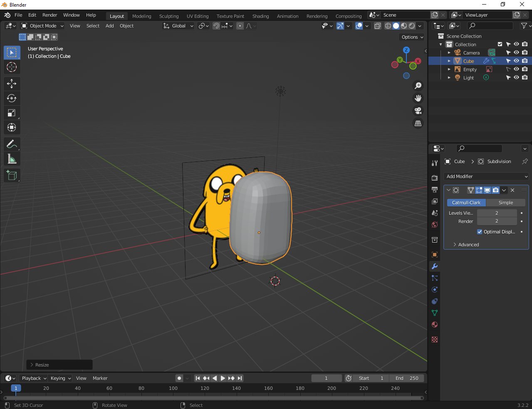Open the Tool properties tab
The width and height of the screenshot is (532, 409).
point(435,163)
